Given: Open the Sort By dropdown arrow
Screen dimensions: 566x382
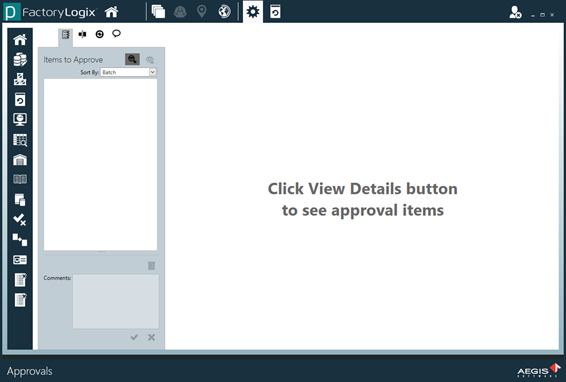Looking at the screenshot, I should 153,72.
